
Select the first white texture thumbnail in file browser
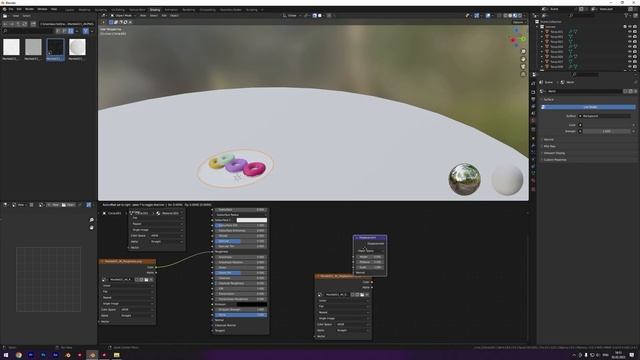(11, 47)
